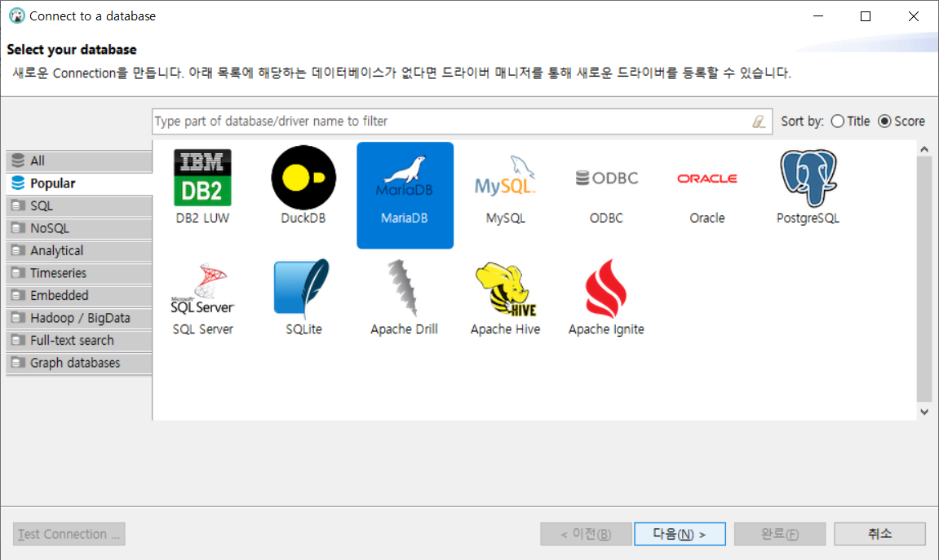939x560 pixels.
Task: Choose the DuckDB database icon
Action: [x=303, y=178]
